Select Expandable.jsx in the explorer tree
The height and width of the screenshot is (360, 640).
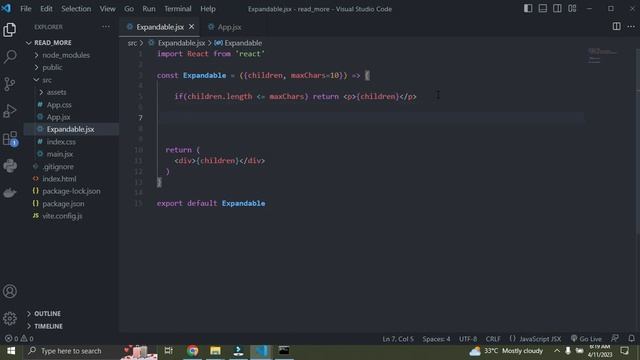pyautogui.click(x=70, y=129)
